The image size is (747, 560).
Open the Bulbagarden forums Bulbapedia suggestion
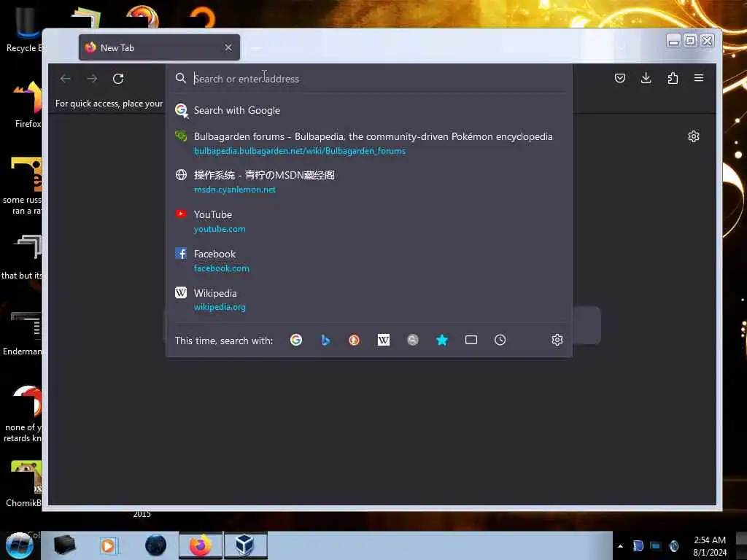click(x=368, y=144)
